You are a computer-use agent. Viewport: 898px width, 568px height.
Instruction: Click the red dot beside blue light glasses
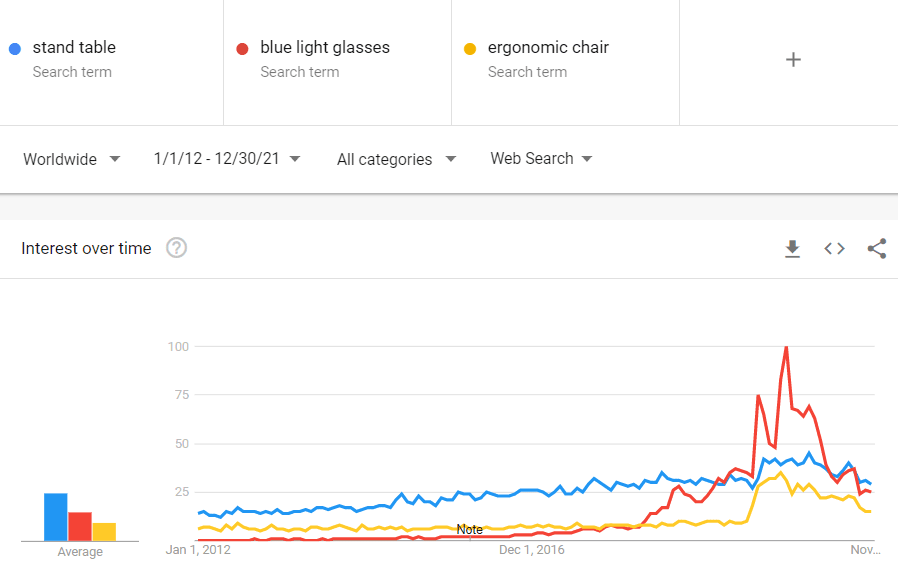(x=242, y=49)
